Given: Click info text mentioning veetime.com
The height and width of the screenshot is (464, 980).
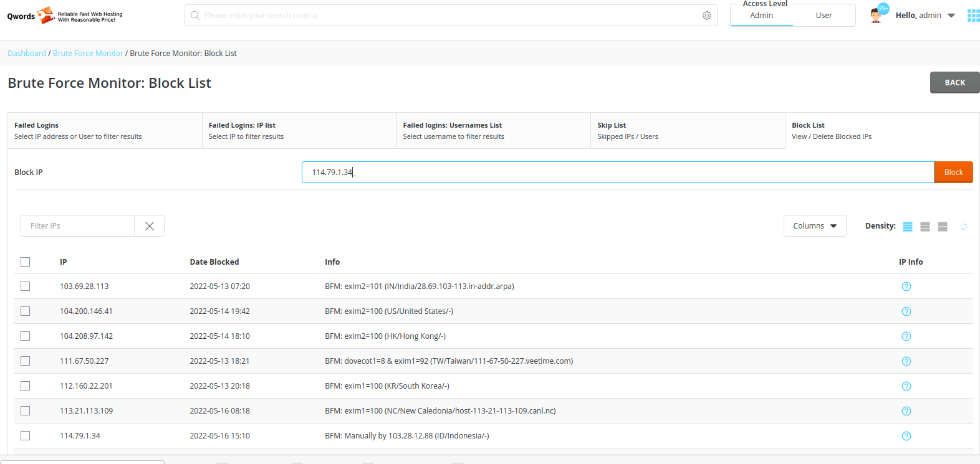Looking at the screenshot, I should coord(449,361).
